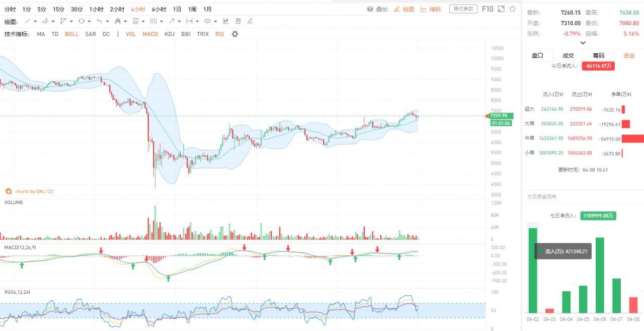Click the current price label 7259.98
Screen dimensions: 644x331
(501, 116)
